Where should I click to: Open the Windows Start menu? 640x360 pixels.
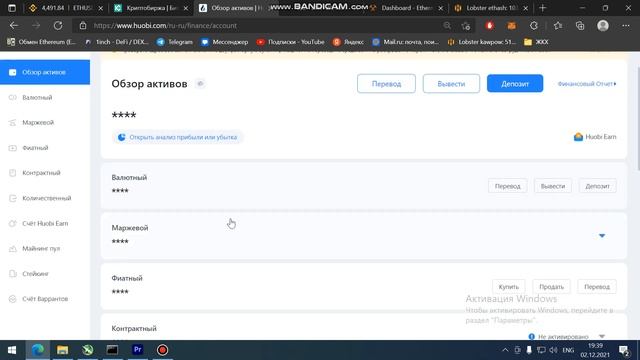coord(12,350)
